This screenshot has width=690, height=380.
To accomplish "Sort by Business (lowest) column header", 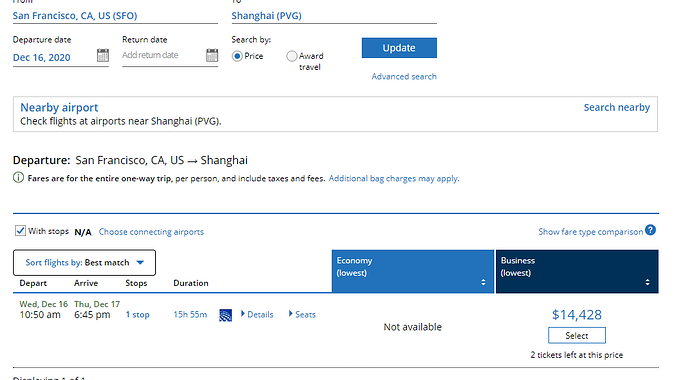I will (577, 271).
